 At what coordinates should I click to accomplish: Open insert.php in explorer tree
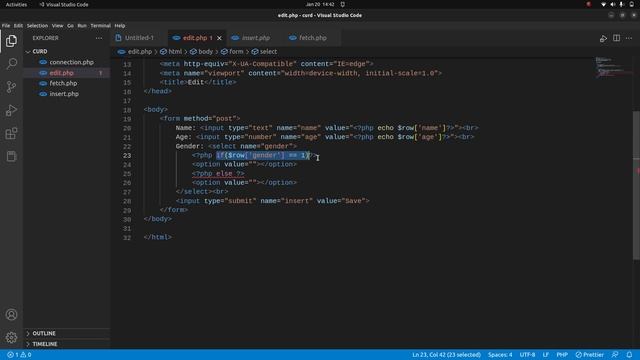click(67, 94)
